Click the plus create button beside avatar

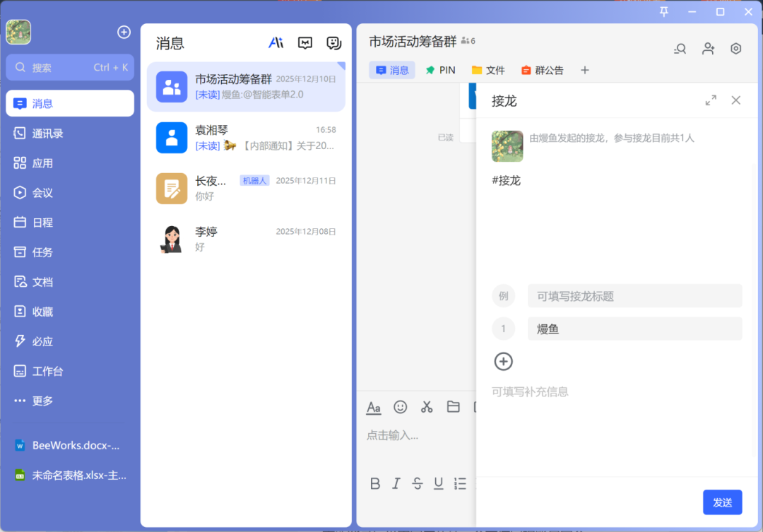[124, 32]
